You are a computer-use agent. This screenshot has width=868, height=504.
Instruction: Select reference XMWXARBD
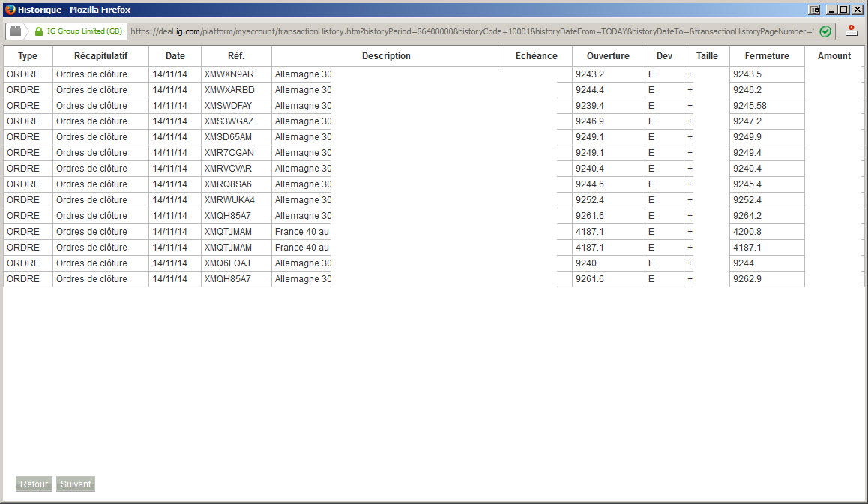click(x=229, y=90)
